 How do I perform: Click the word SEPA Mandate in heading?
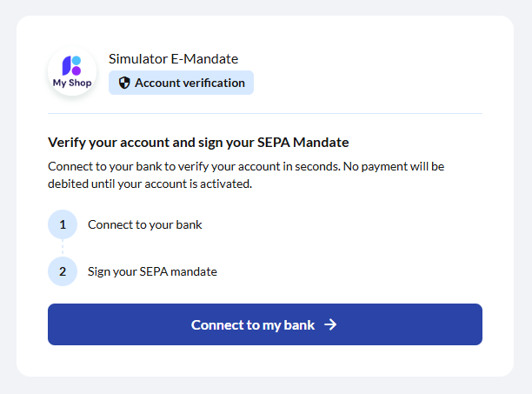click(303, 143)
